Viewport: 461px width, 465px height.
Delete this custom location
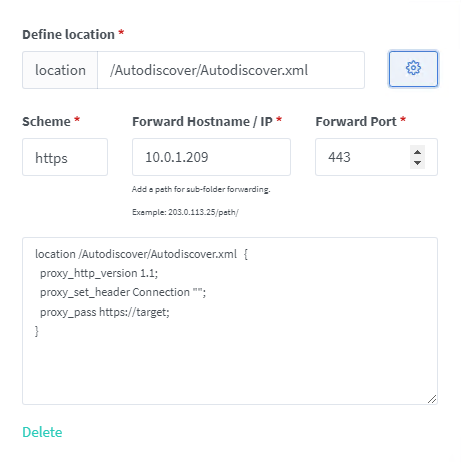coord(42,432)
